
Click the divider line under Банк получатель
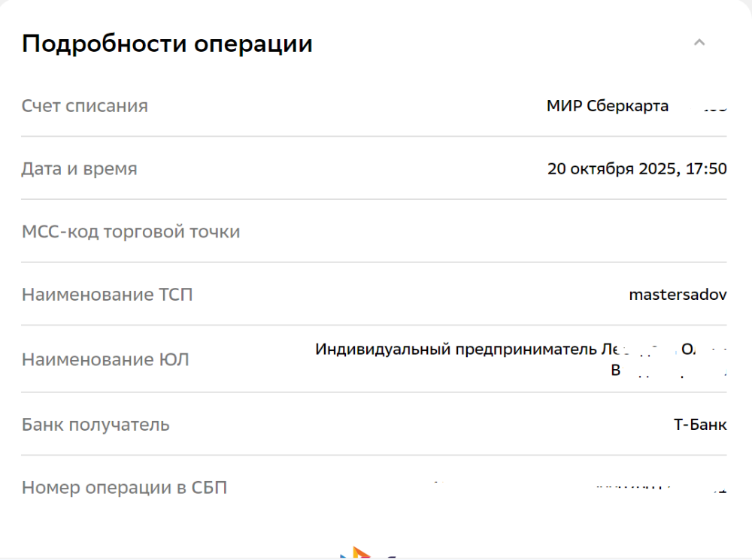(374, 455)
